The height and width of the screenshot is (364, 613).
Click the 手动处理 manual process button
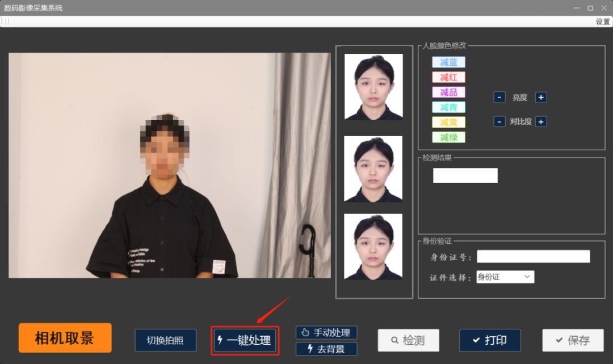(326, 333)
